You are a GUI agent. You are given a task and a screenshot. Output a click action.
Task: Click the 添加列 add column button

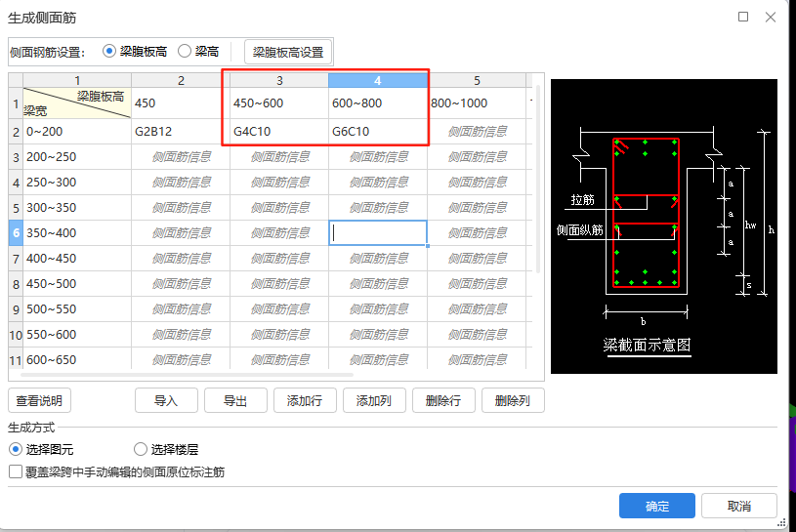(374, 400)
